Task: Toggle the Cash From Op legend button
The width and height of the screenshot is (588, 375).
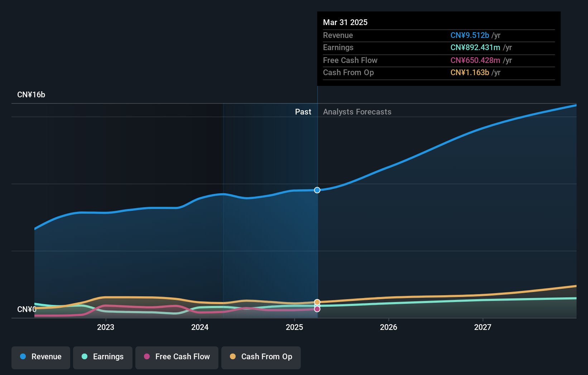Action: pos(261,357)
